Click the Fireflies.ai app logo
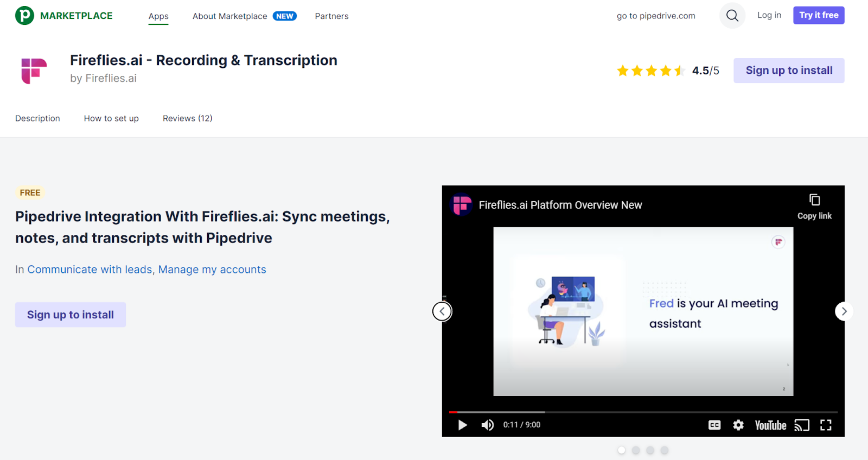The image size is (868, 460). (34, 71)
